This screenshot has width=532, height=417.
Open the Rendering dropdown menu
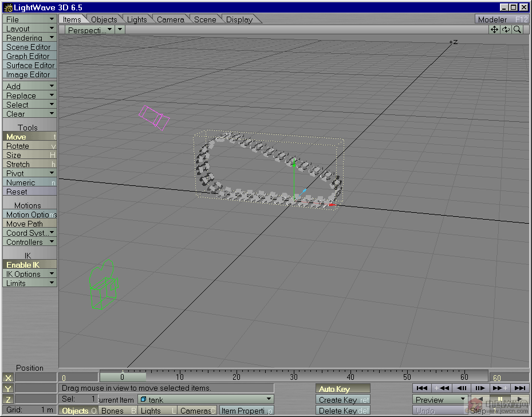[30, 38]
